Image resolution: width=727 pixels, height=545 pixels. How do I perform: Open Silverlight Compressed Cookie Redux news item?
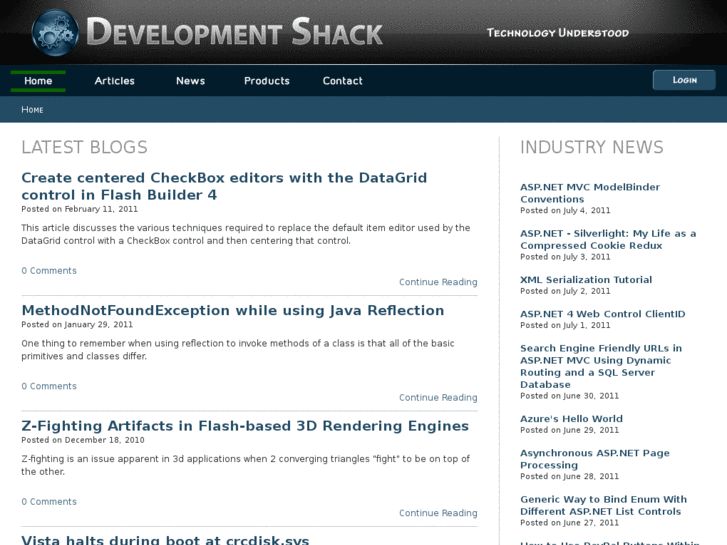[608, 239]
